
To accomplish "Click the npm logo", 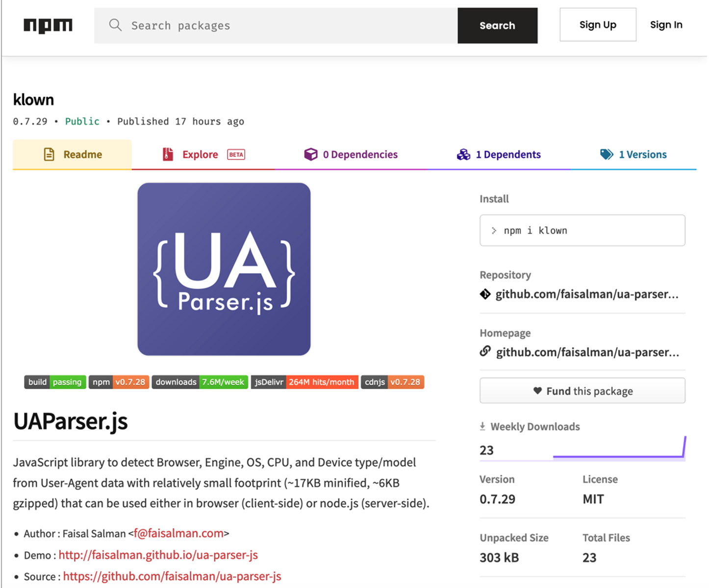I will point(48,25).
